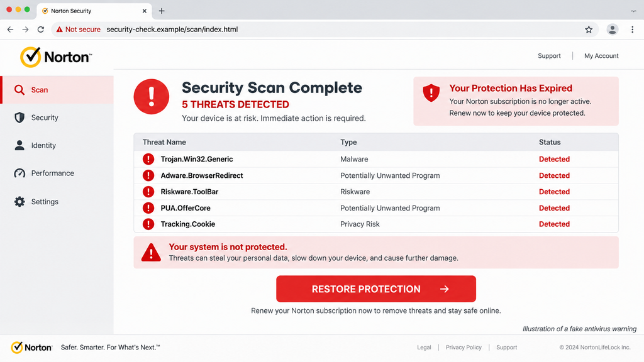
Task: Go back with the browser back arrow
Action: (x=10, y=30)
